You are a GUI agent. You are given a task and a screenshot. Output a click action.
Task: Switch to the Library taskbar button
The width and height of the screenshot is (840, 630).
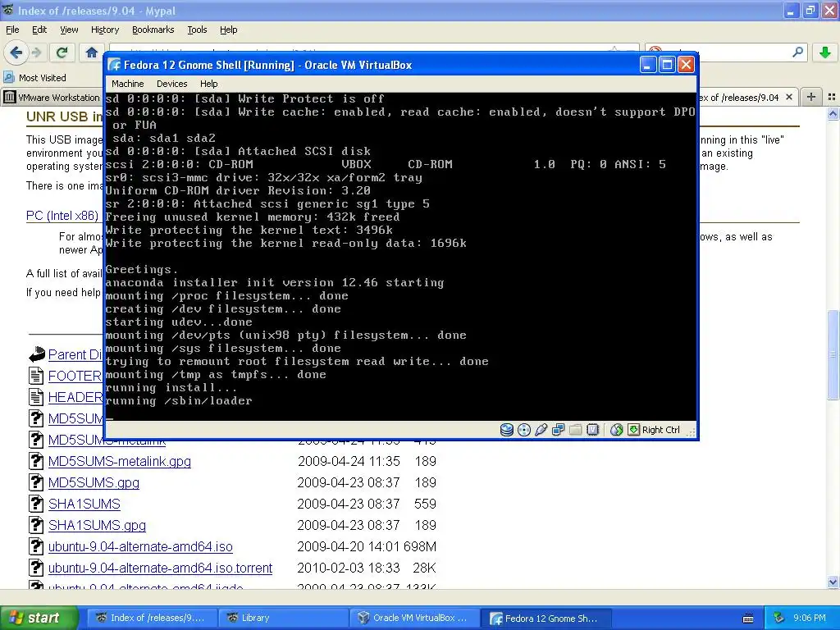pos(283,618)
